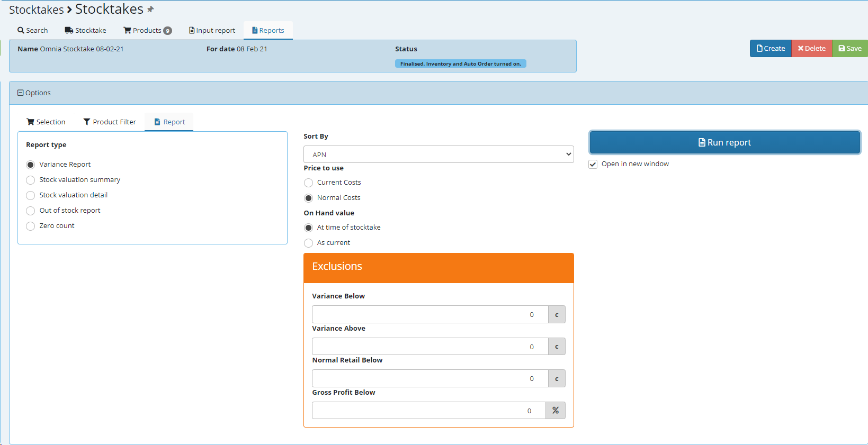The image size is (868, 445).
Task: Toggle the Open in new window checkbox
Action: [x=593, y=165]
